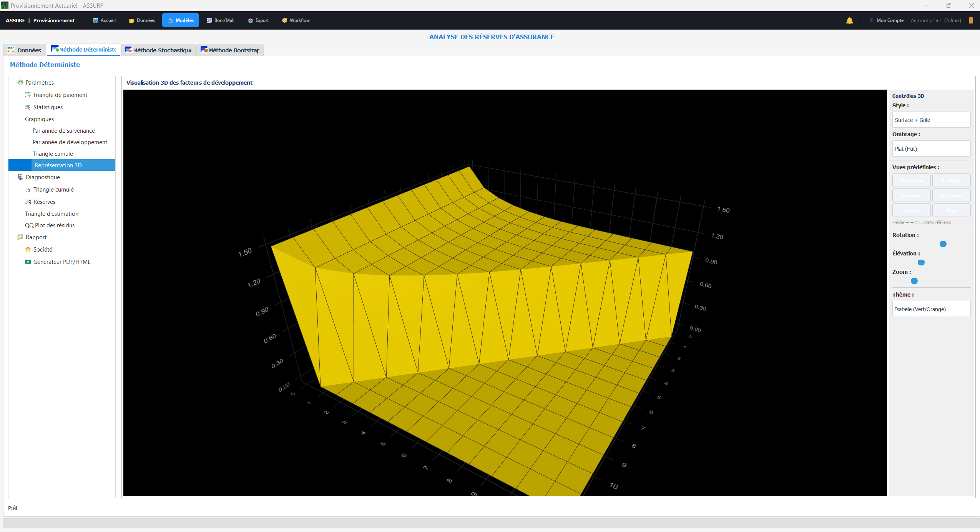
Task: Click the Diagnostique tree label
Action: [43, 177]
